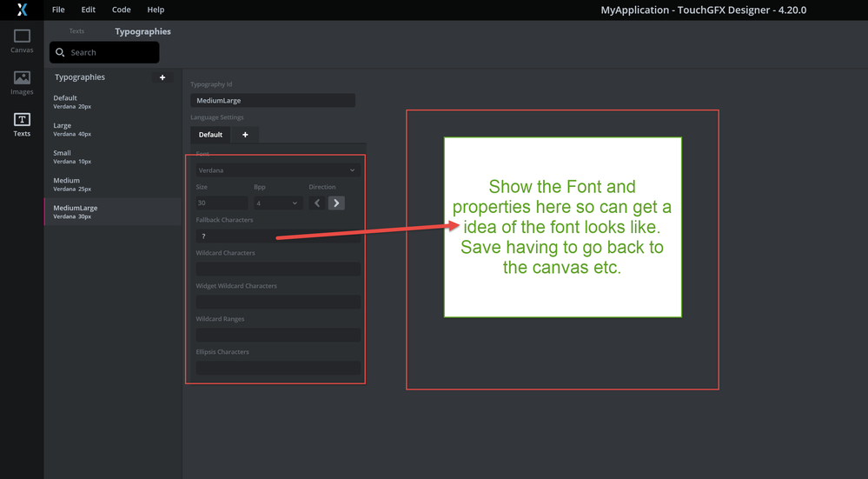Click the Ellipsis Characters field
The width and height of the screenshot is (868, 479).
278,368
